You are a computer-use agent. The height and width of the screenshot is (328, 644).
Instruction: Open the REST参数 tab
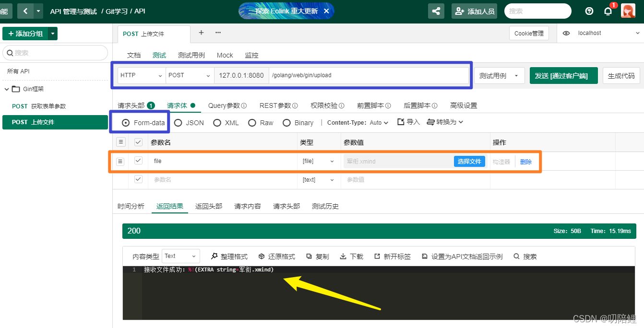[278, 105]
